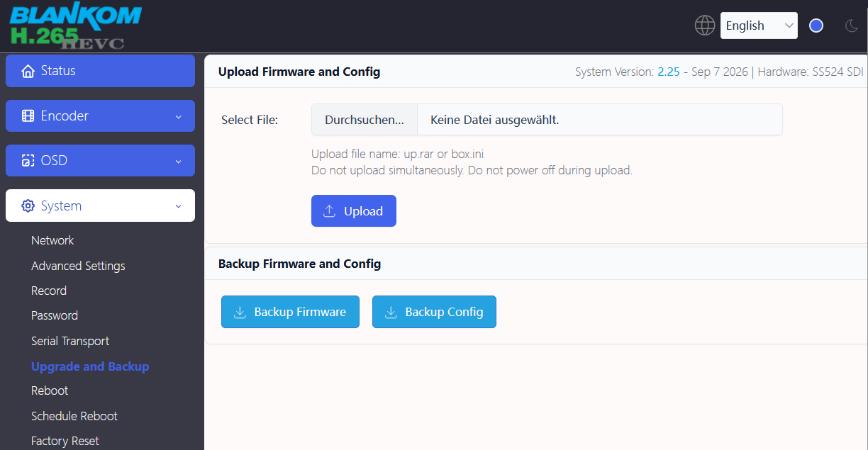Viewport: 868px width, 450px height.
Task: Click Durchsuchen to browse for file
Action: (x=365, y=120)
